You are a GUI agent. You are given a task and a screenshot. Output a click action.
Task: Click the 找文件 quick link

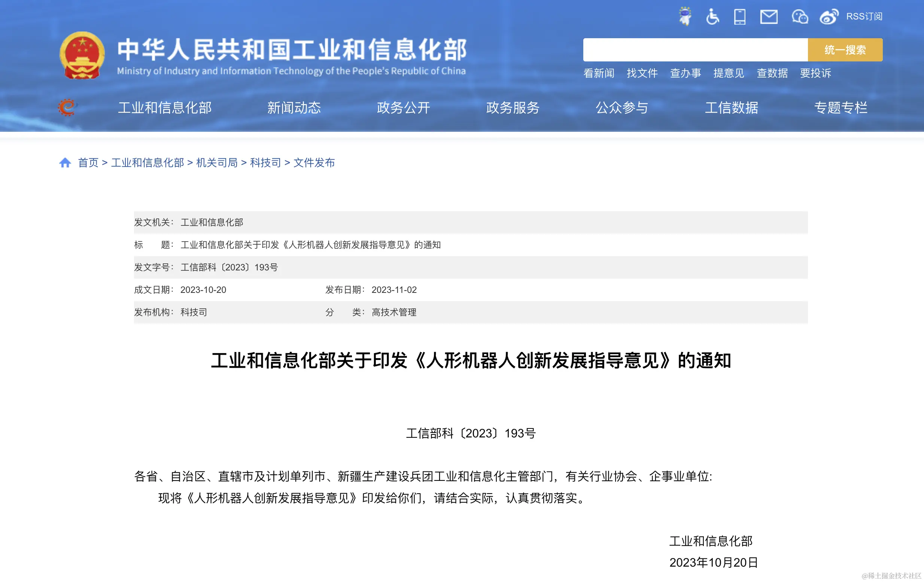click(642, 73)
